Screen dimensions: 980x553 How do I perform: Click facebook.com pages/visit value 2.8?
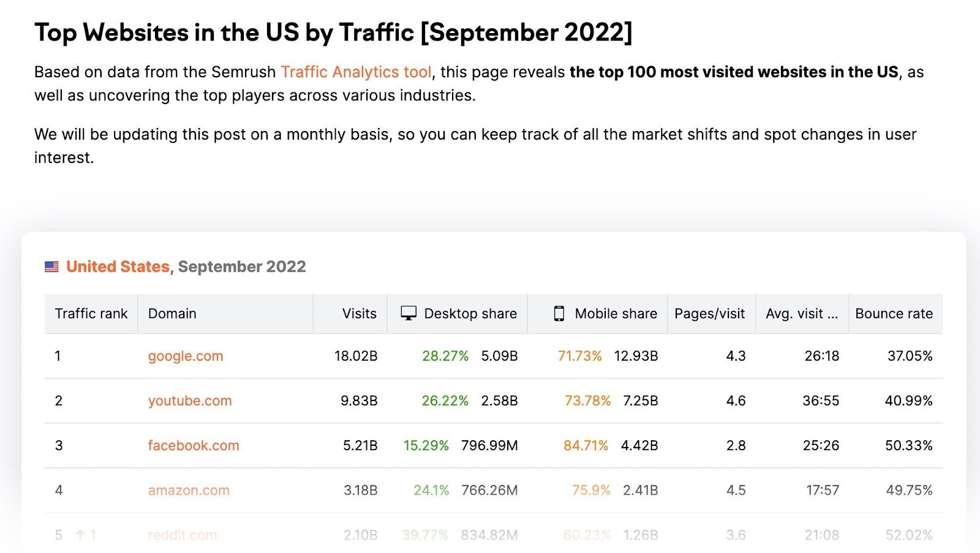pos(736,445)
